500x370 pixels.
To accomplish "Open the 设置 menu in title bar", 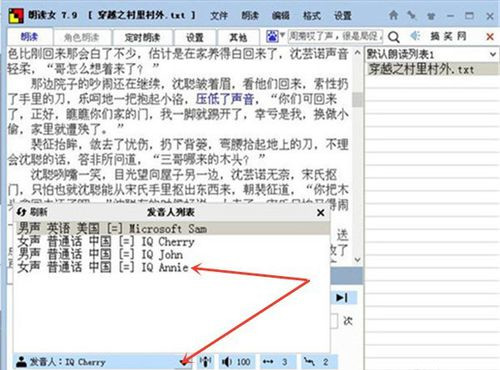I will point(343,15).
